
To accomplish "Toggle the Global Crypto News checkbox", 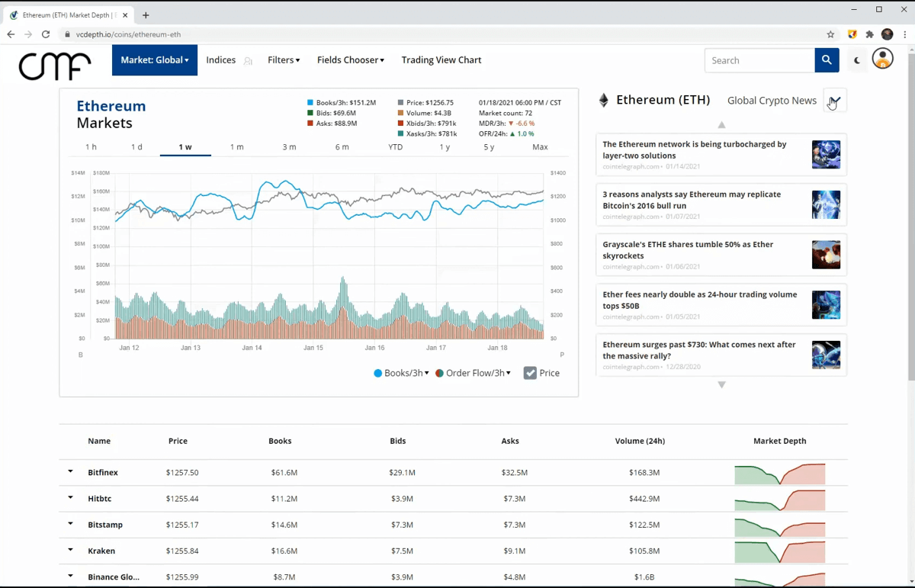I will tap(835, 101).
